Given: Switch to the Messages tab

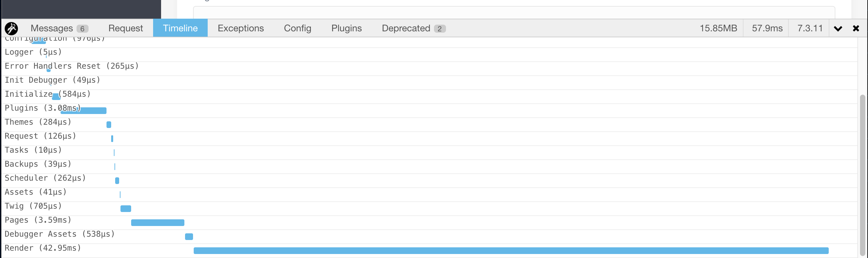Looking at the screenshot, I should tap(53, 28).
